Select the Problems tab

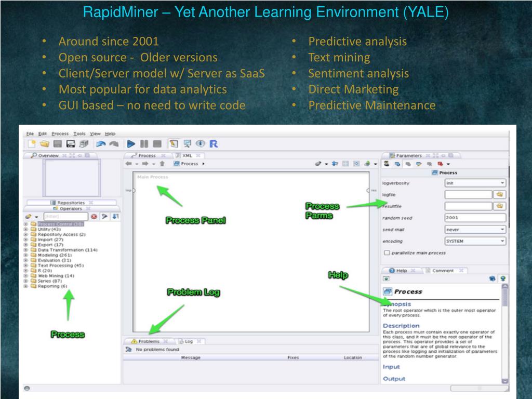pos(149,341)
